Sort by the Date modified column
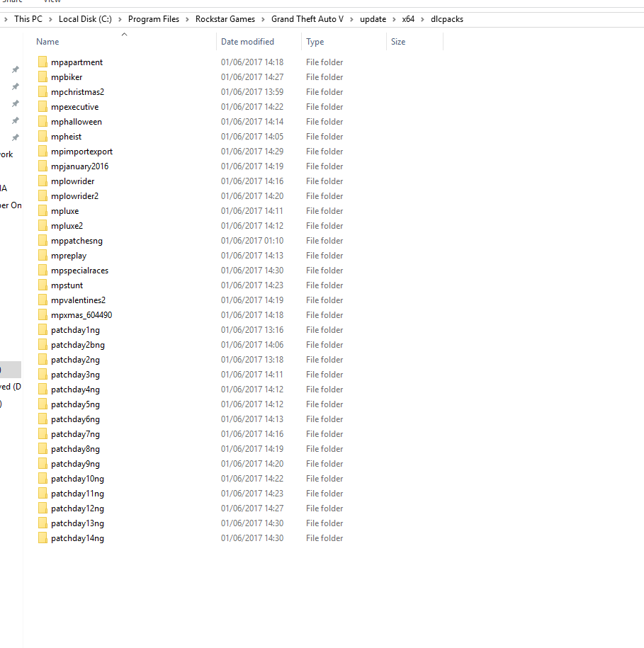This screenshot has width=644, height=648. [247, 42]
